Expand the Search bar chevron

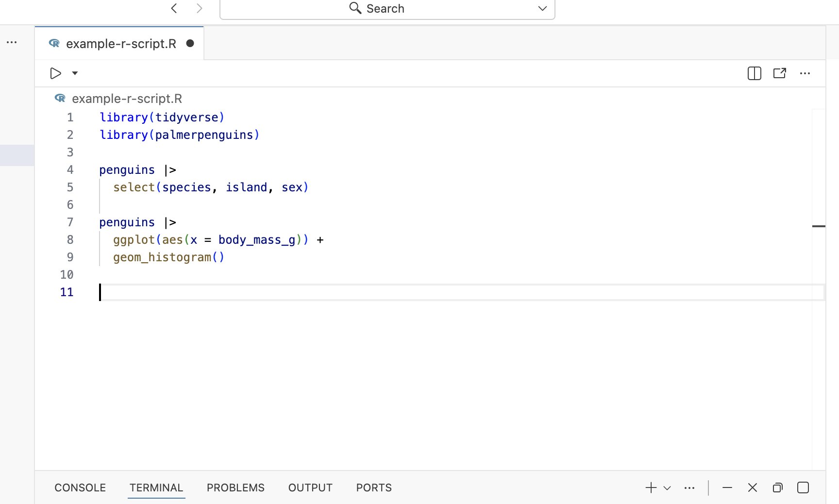click(x=542, y=9)
